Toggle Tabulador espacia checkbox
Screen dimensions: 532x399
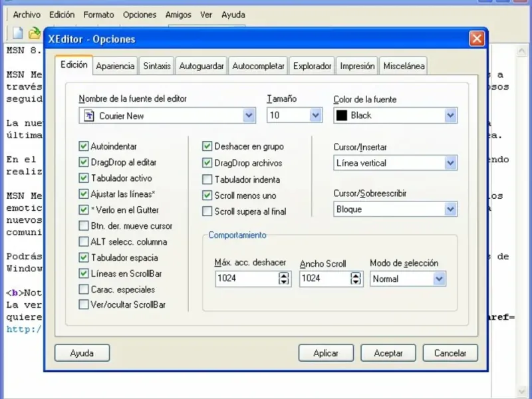[x=84, y=257]
